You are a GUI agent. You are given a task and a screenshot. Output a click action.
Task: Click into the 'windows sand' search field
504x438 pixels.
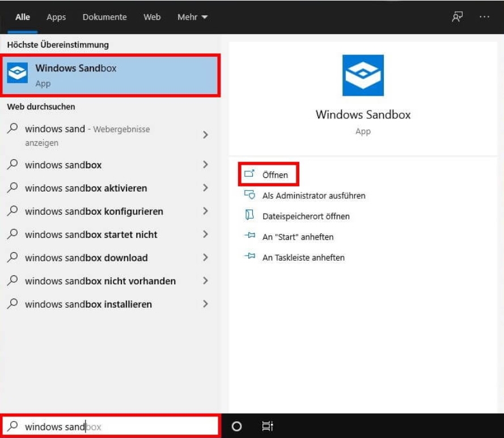(x=111, y=426)
